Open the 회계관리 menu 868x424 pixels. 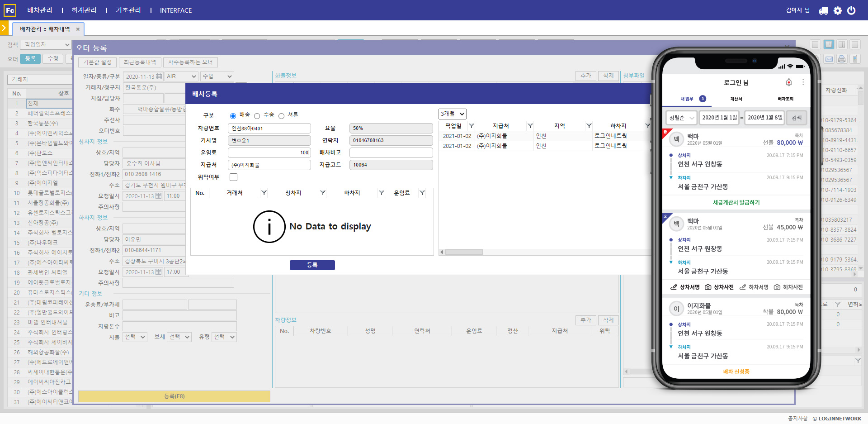[x=84, y=10]
